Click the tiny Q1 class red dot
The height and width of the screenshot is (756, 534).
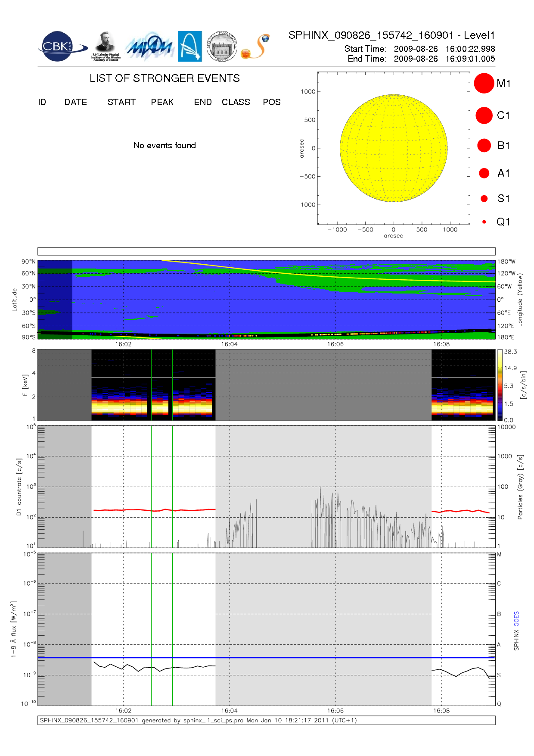coord(484,222)
